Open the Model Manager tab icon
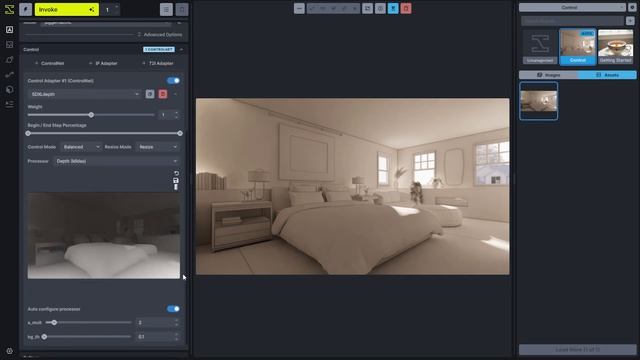 coord(9,89)
